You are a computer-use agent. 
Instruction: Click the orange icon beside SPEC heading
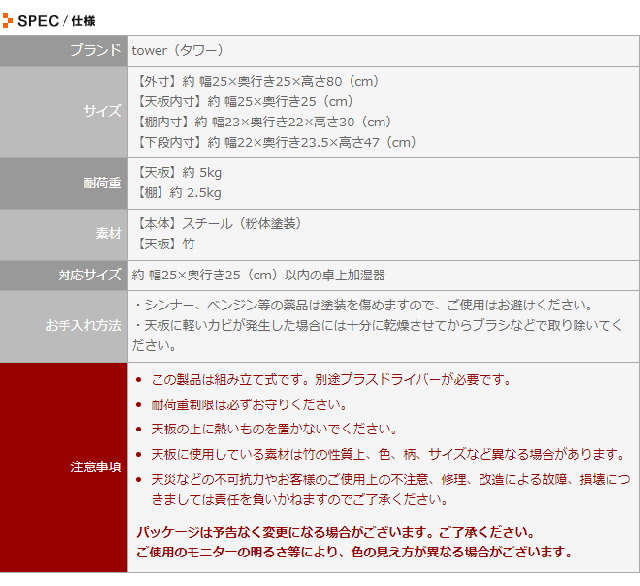pyautogui.click(x=8, y=20)
